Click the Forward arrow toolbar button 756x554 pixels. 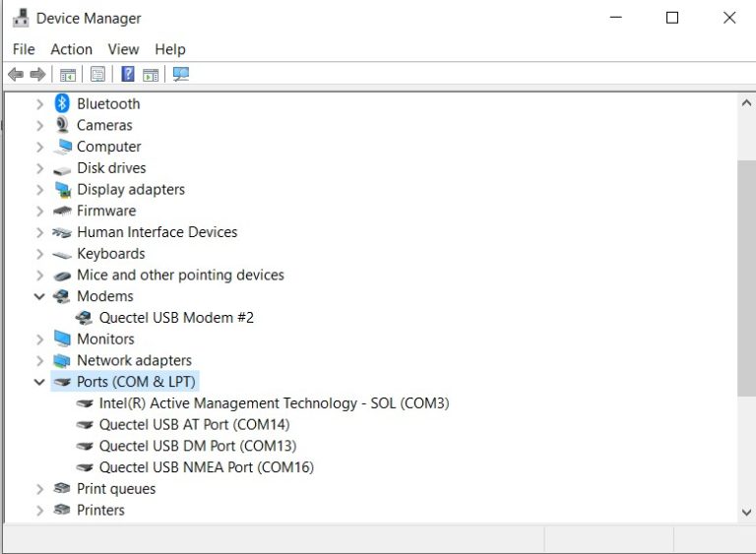click(38, 75)
